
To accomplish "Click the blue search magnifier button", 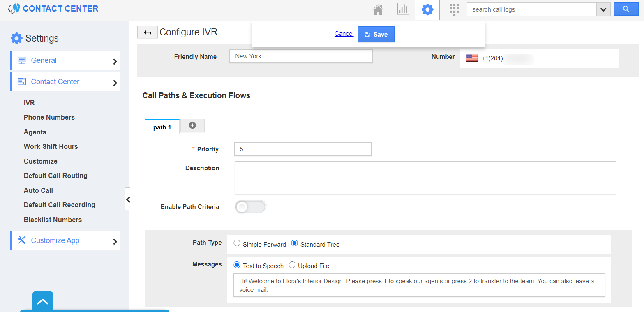I will 626,9.
